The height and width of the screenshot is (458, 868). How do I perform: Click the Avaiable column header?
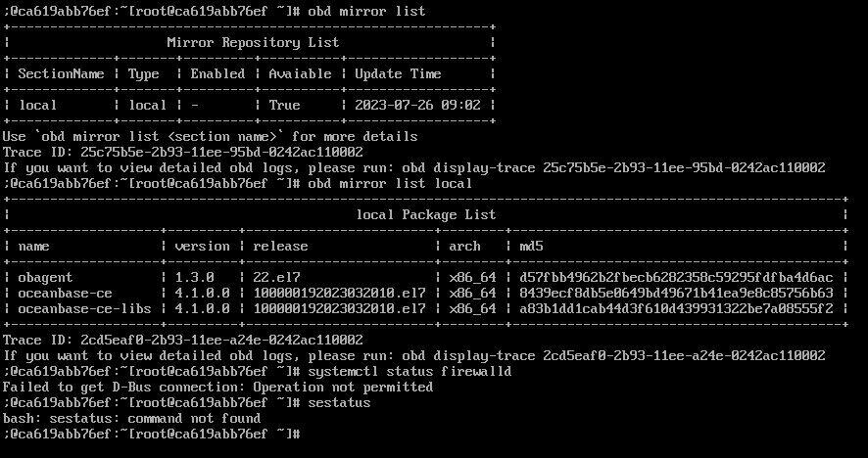click(300, 73)
